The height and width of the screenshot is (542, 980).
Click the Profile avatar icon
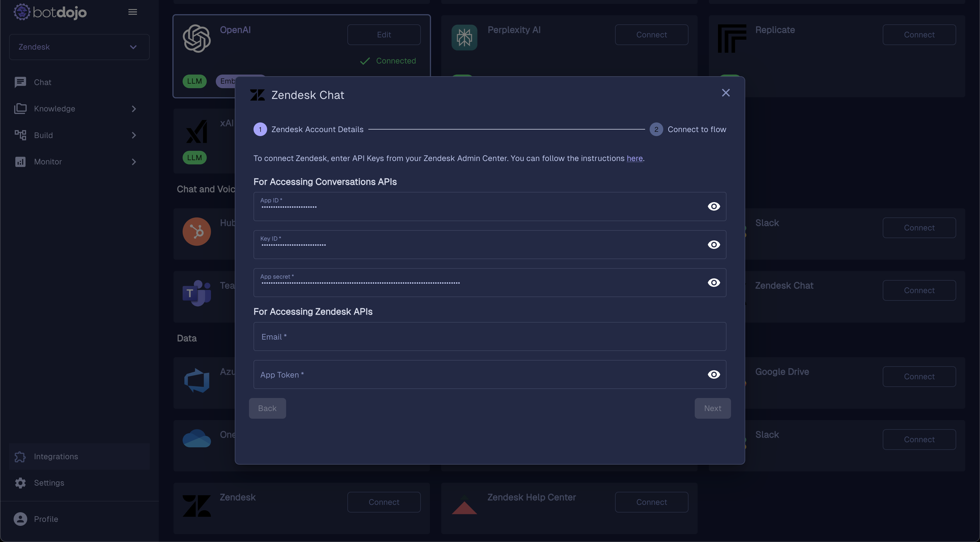(20, 519)
